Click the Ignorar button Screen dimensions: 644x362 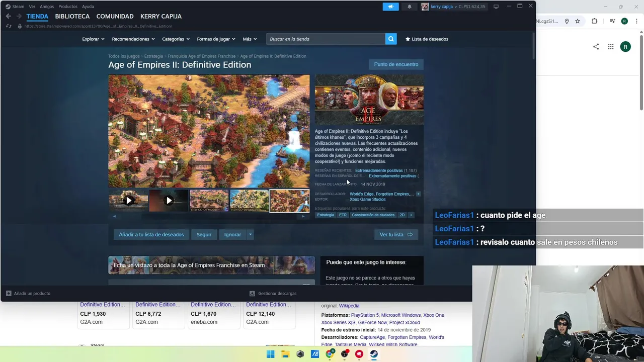(232, 234)
